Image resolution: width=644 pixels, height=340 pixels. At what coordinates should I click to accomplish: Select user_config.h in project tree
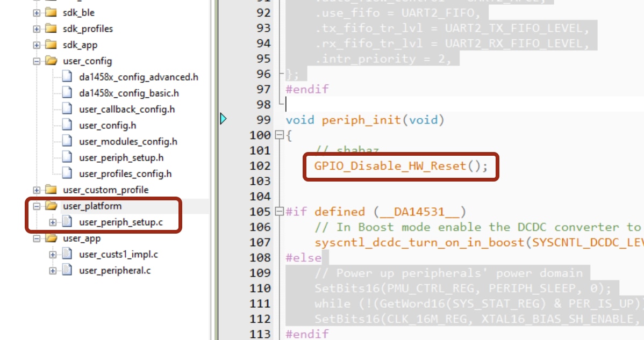point(108,126)
